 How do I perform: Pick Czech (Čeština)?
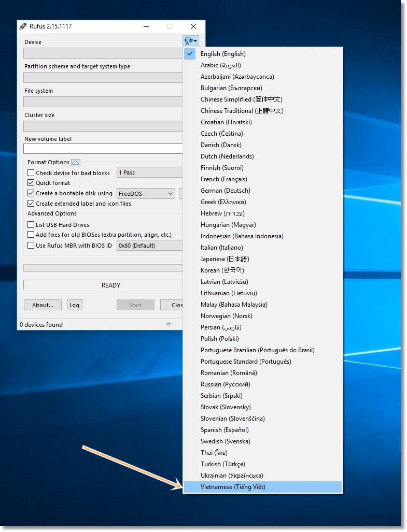pos(263,134)
